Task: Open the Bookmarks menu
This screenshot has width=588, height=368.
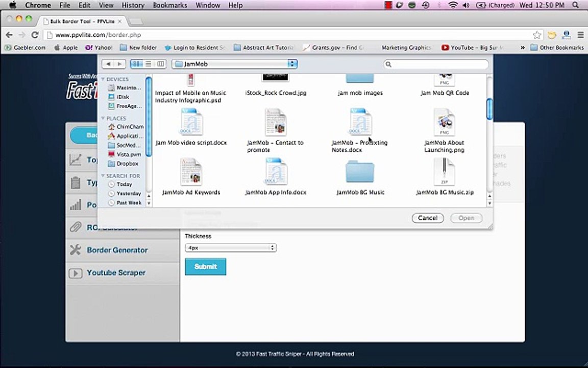Action: click(170, 5)
